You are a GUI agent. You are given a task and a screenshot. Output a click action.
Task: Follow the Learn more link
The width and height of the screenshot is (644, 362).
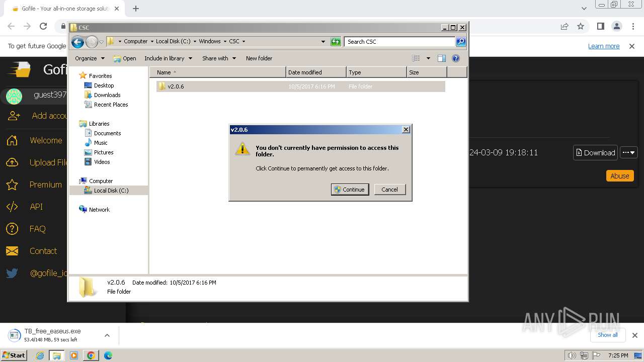click(x=604, y=46)
